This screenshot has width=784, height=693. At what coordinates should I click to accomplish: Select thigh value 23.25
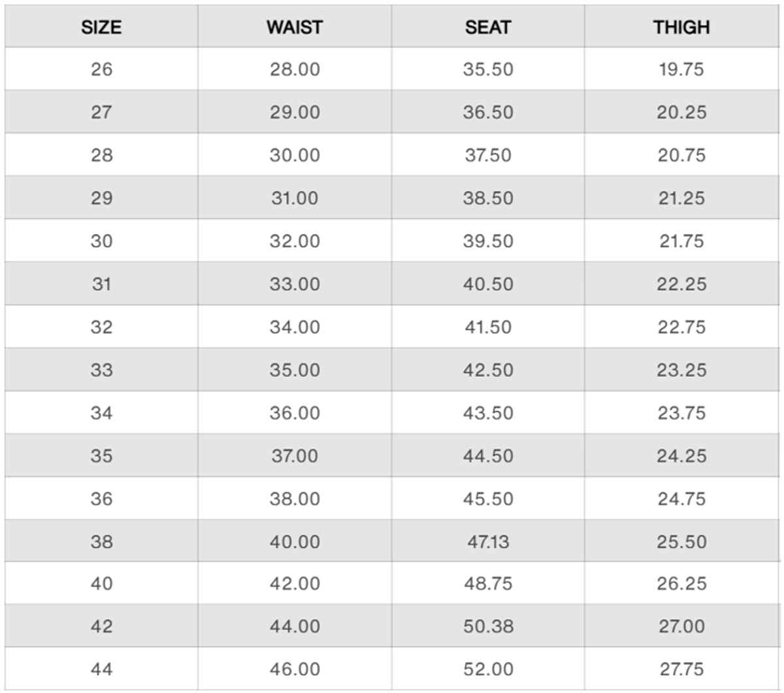[681, 370]
